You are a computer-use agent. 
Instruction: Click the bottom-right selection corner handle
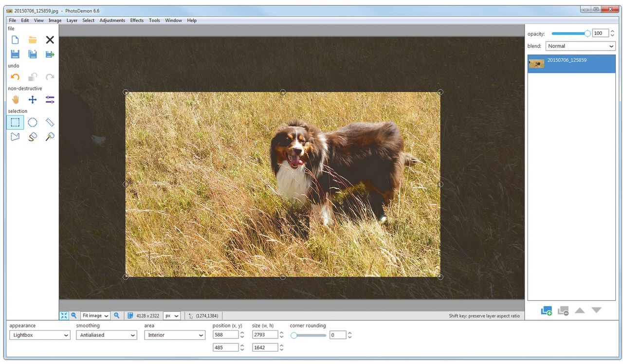tap(440, 277)
